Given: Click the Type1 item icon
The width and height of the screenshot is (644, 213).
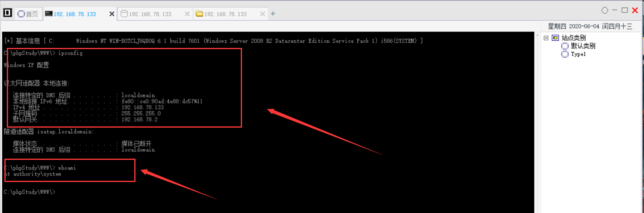Looking at the screenshot, I should coord(565,54).
